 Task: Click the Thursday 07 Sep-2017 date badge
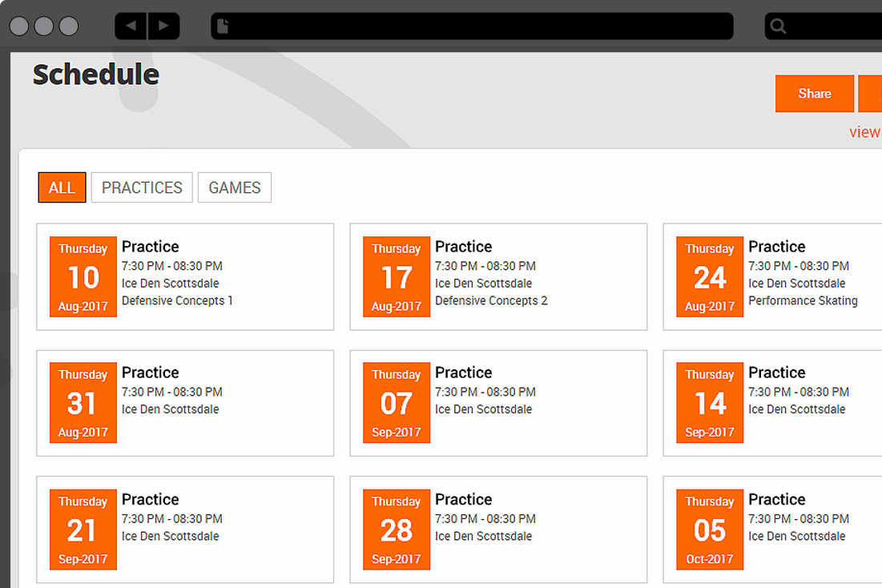pyautogui.click(x=397, y=403)
